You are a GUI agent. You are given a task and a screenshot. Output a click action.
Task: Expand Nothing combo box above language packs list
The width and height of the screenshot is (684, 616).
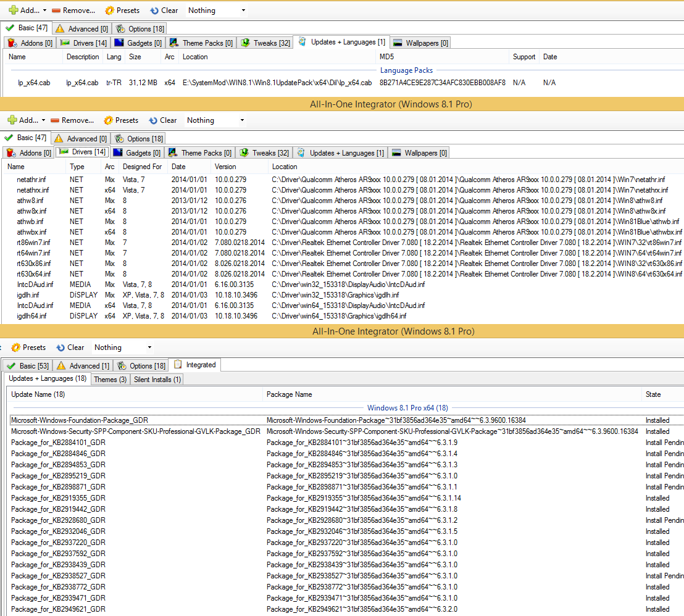click(x=243, y=10)
